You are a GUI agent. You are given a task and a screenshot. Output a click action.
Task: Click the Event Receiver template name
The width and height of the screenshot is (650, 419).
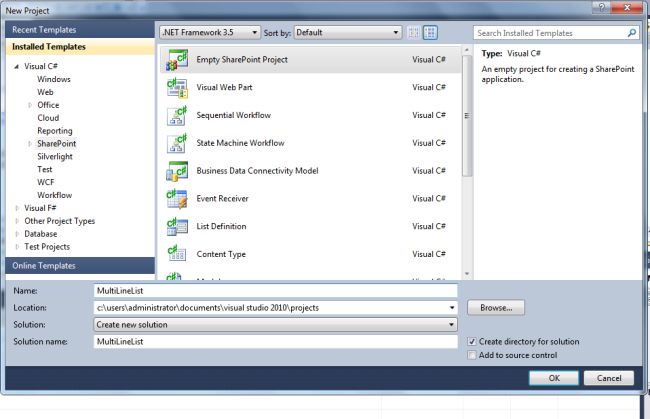tap(222, 199)
